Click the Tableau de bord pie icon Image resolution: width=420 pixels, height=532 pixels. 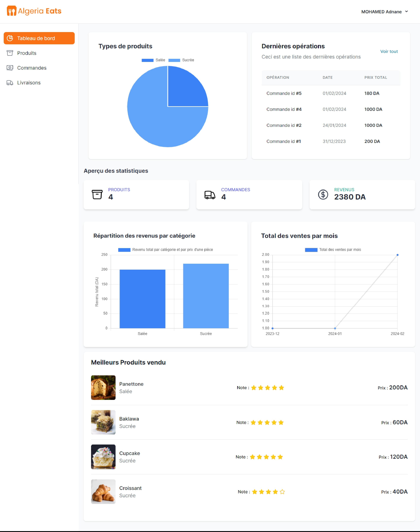(x=10, y=38)
